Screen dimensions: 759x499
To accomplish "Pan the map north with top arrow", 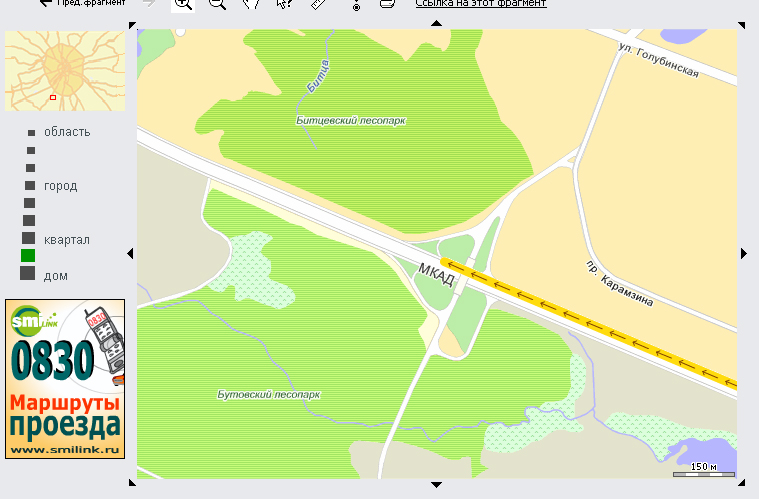I will pyautogui.click(x=437, y=23).
